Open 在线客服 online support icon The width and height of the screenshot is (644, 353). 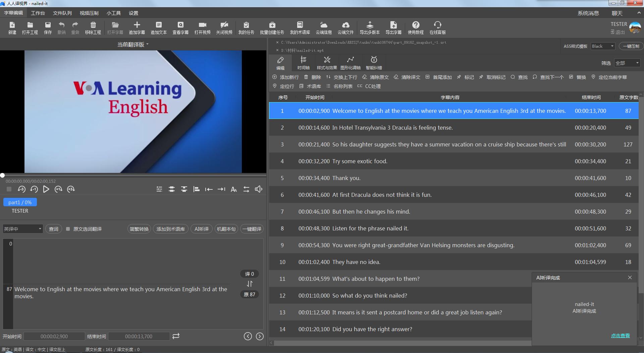[437, 28]
